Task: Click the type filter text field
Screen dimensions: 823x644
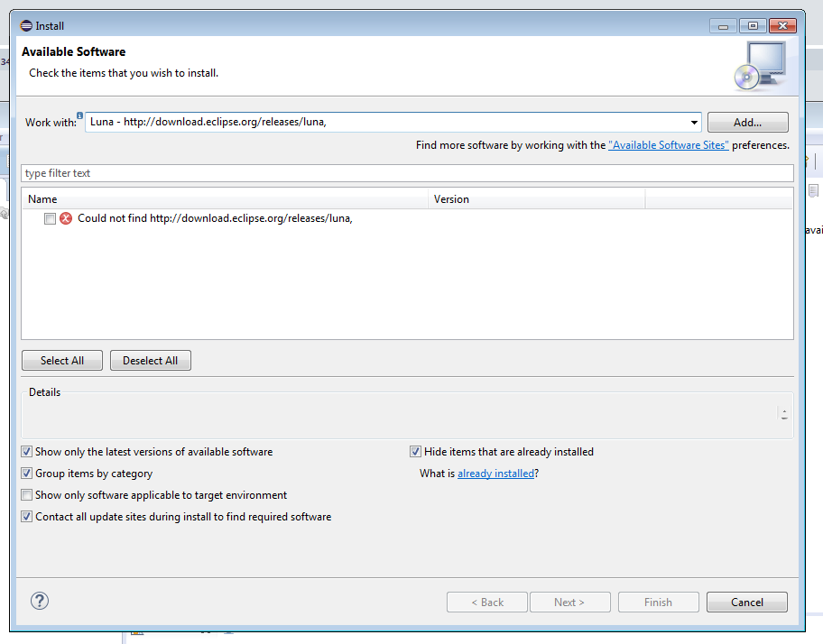Action: tap(407, 173)
